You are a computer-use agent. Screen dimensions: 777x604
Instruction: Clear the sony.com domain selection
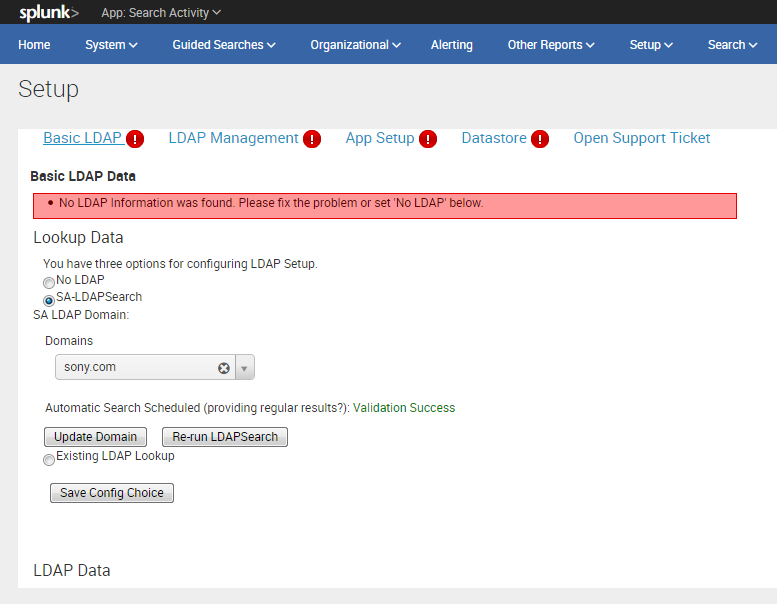[224, 368]
